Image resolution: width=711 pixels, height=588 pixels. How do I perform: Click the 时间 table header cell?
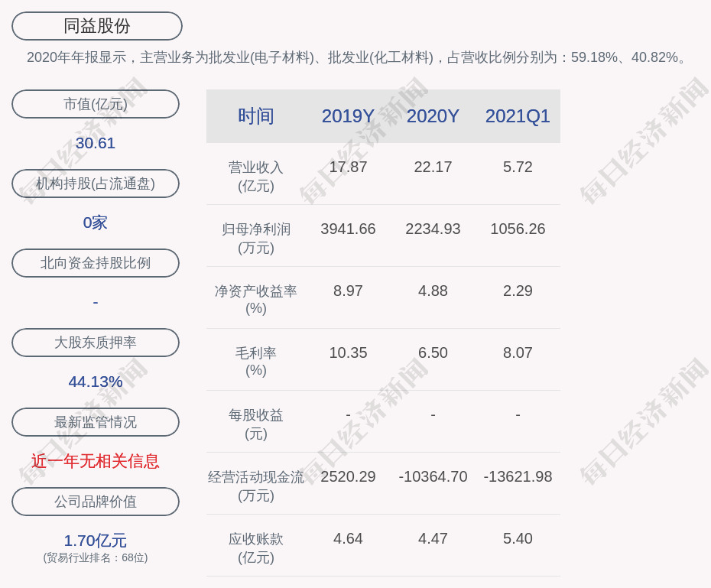(x=256, y=116)
